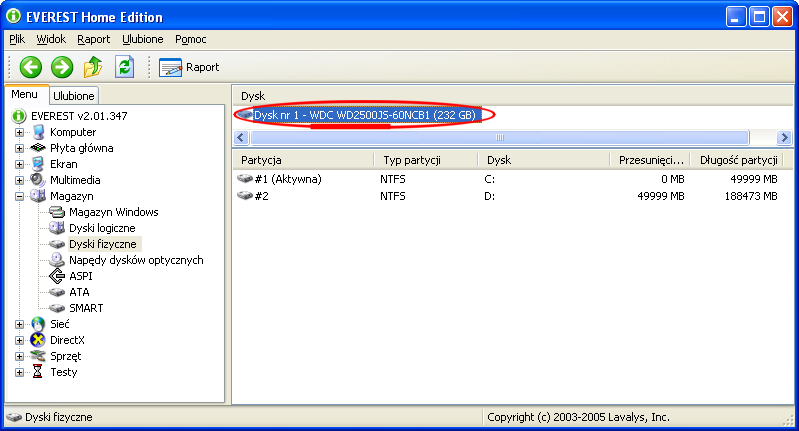799x431 pixels.
Task: Click the ASPI icon in tree
Action: point(57,276)
